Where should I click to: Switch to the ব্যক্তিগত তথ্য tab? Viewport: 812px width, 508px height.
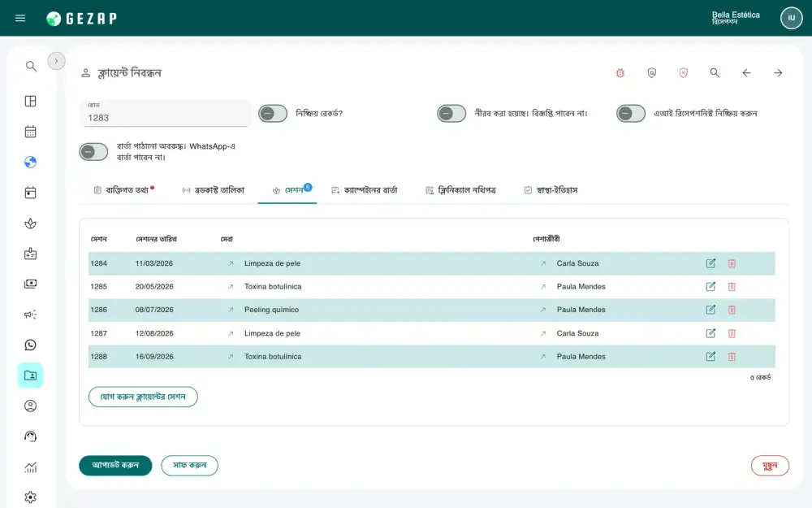coord(123,190)
